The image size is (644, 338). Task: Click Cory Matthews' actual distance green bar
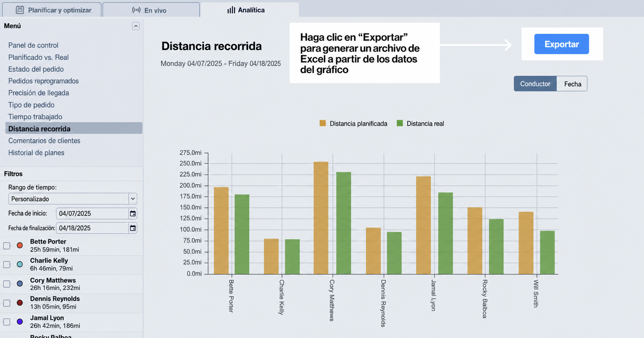pyautogui.click(x=344, y=223)
